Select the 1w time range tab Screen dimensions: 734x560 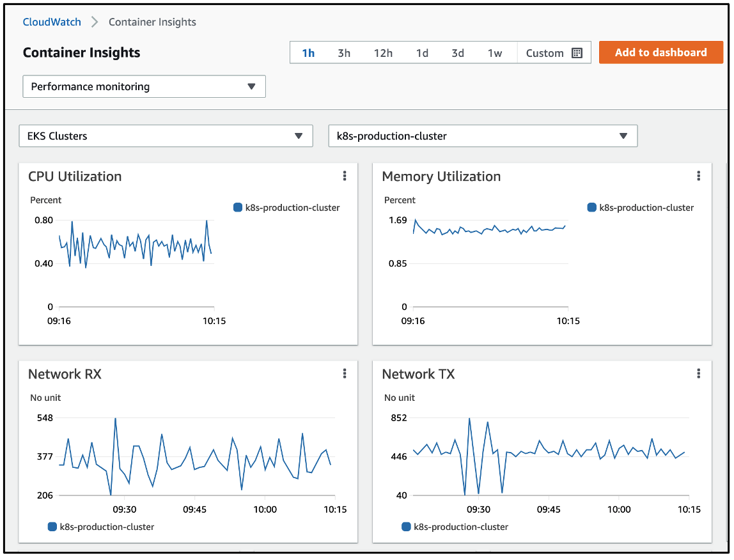tap(496, 52)
